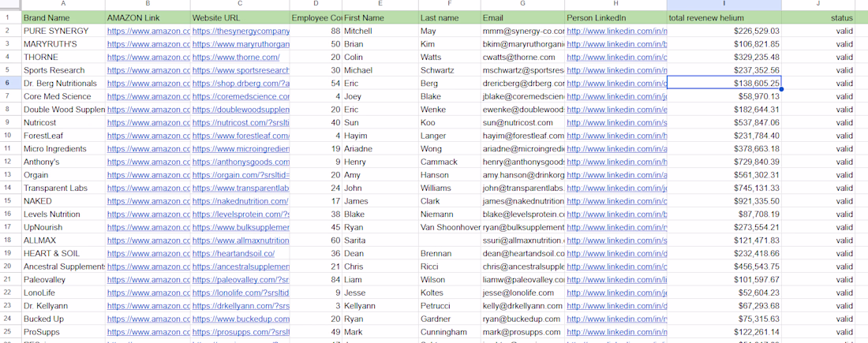
Task: Select the $921,335.50 revenue cell
Action: [724, 201]
